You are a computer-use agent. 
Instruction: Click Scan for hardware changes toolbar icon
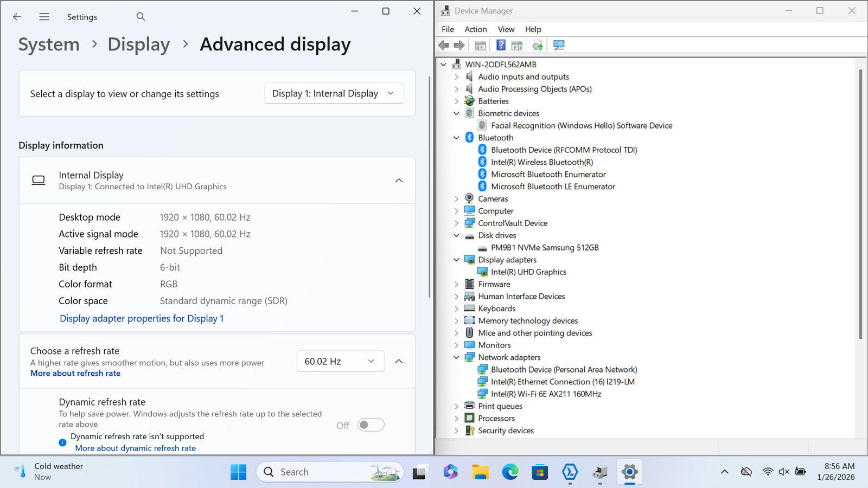pyautogui.click(x=559, y=46)
